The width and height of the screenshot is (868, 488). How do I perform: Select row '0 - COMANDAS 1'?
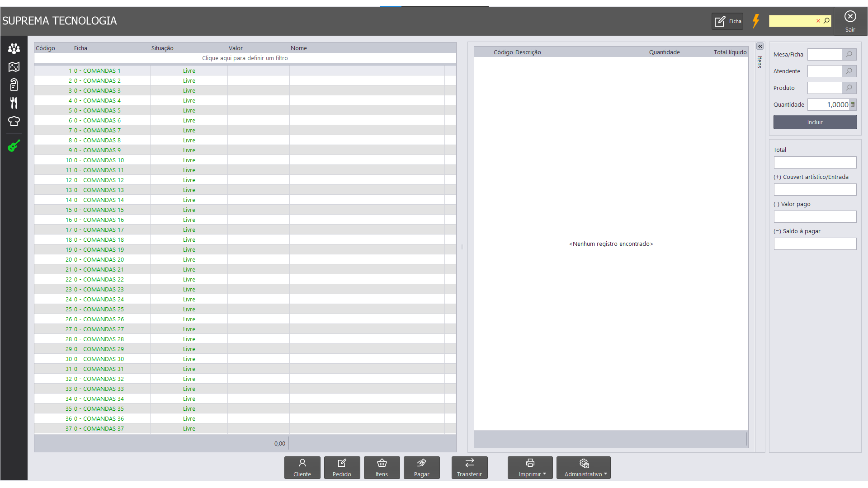(245, 70)
